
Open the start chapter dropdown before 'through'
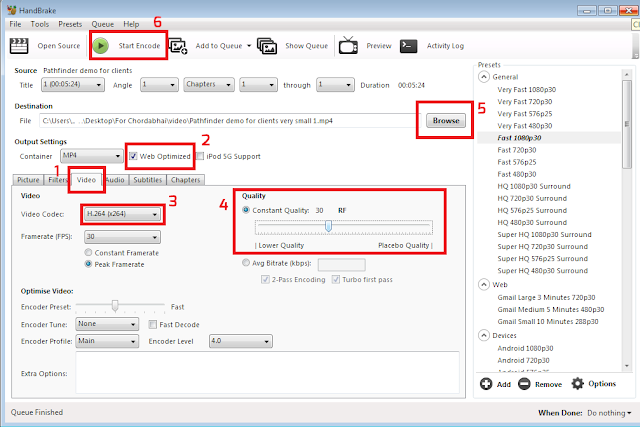coord(258,85)
